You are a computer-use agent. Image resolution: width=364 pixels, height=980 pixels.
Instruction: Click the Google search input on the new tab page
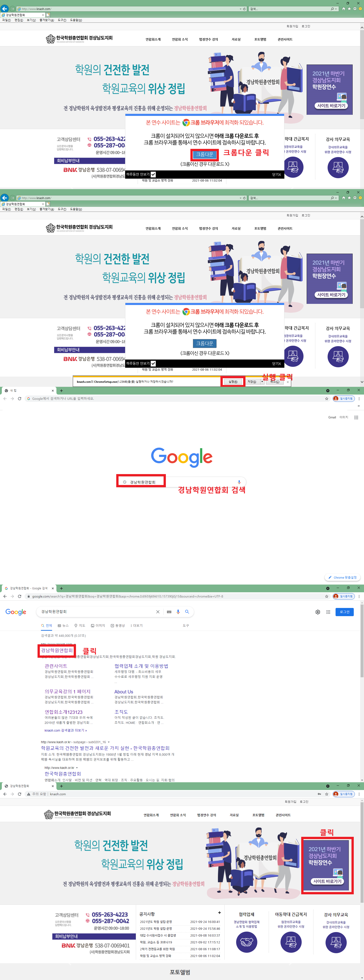point(181,482)
